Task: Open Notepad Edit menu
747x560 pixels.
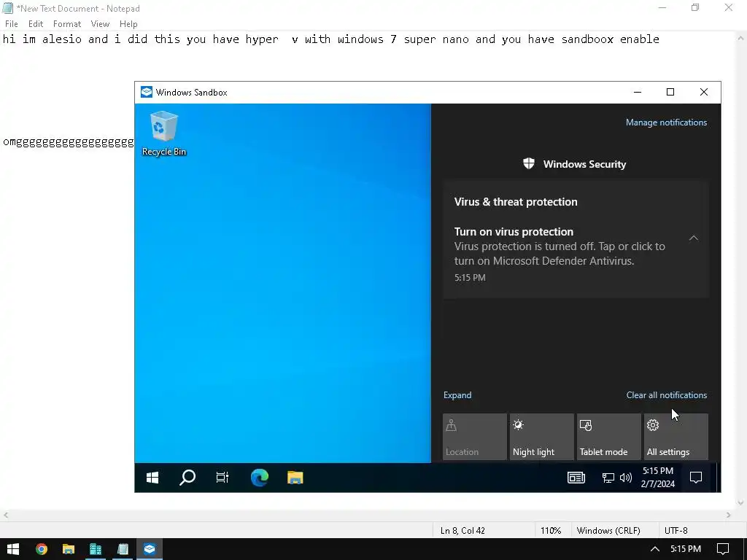Action: click(x=36, y=24)
